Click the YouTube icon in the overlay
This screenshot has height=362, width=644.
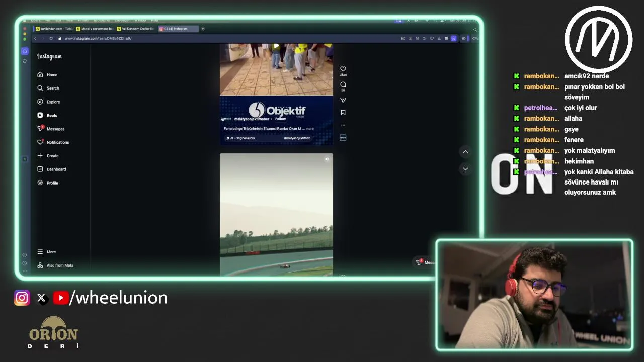(x=60, y=298)
